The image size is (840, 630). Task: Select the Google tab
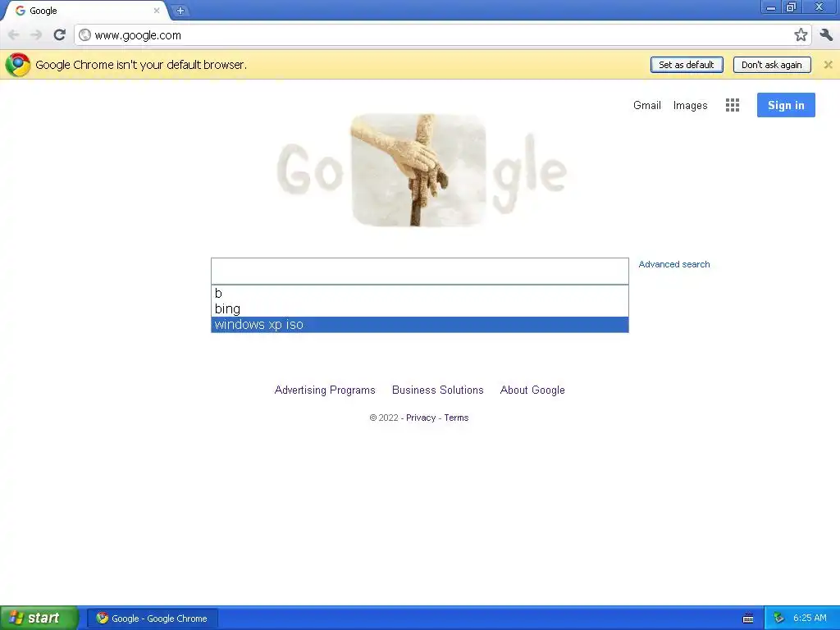[85, 10]
